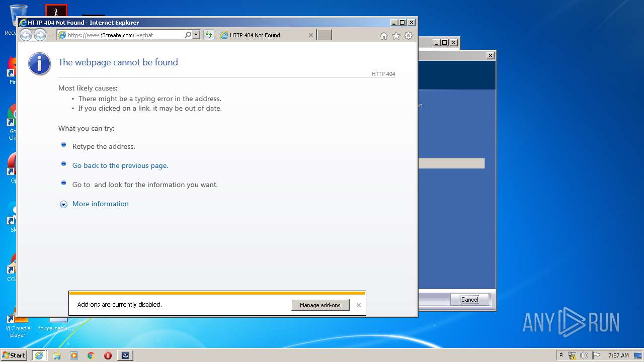
Task: Click the blue information icon
Action: pyautogui.click(x=39, y=64)
